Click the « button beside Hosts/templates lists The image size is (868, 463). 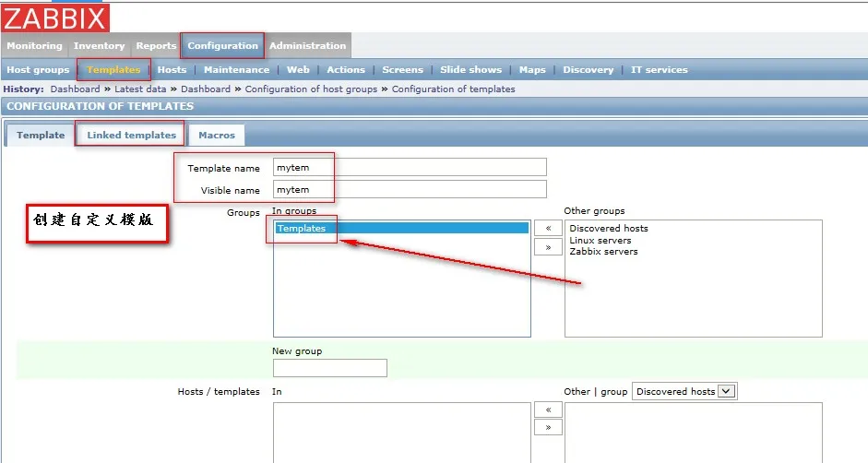click(548, 410)
